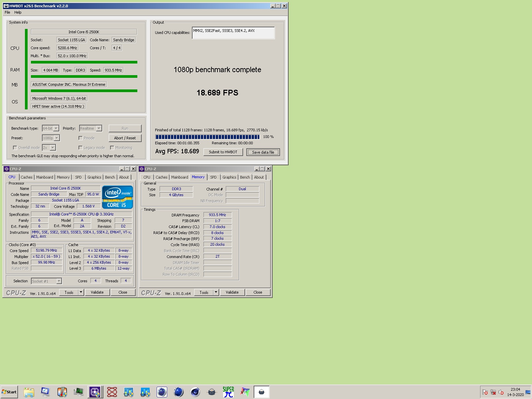The image size is (532, 399).
Task: Open the Benchmark type 64-bit dropdown
Action: 51,128
